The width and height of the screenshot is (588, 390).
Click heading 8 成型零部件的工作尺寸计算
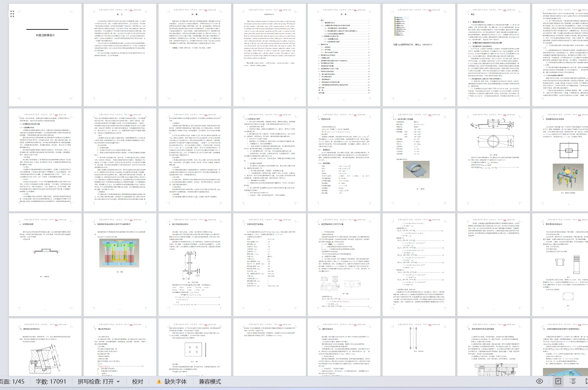click(x=331, y=224)
